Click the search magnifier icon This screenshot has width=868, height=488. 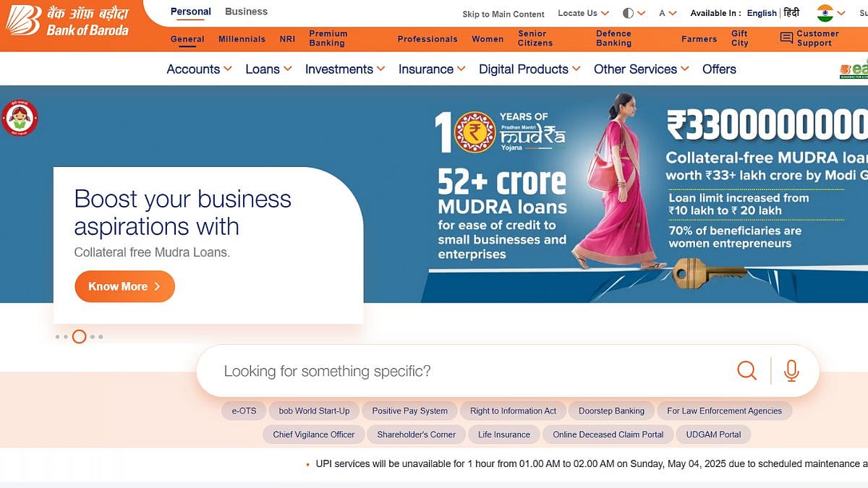[x=746, y=371]
